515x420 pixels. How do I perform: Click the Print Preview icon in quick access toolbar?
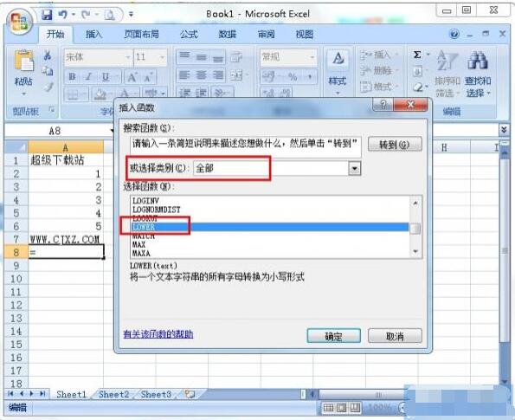click(x=110, y=15)
